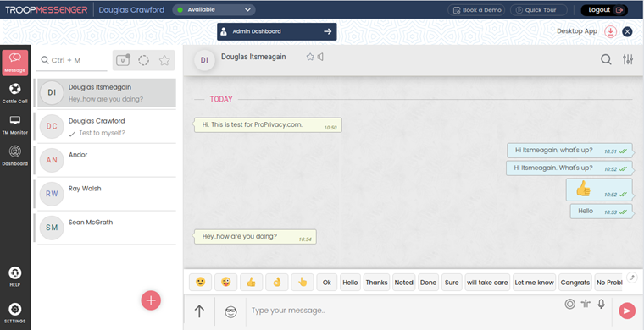
Task: Send the message with red arrow button
Action: [x=627, y=311]
